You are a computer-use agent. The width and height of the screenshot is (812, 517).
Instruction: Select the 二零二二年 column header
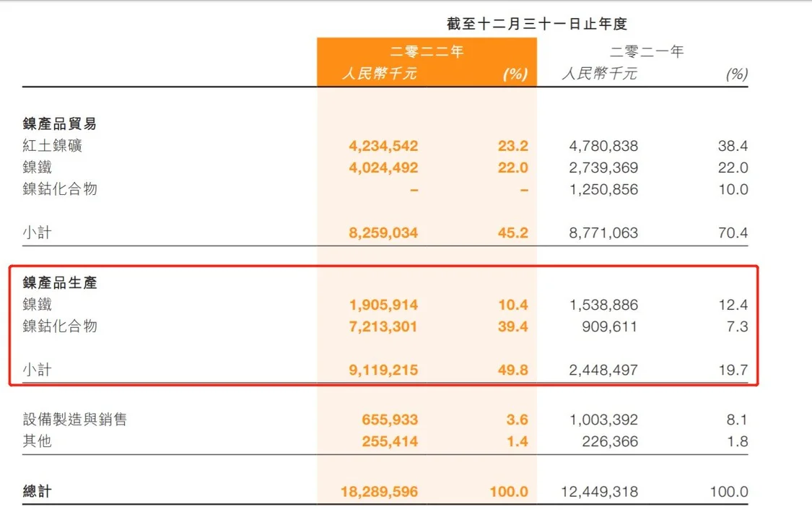tap(427, 51)
